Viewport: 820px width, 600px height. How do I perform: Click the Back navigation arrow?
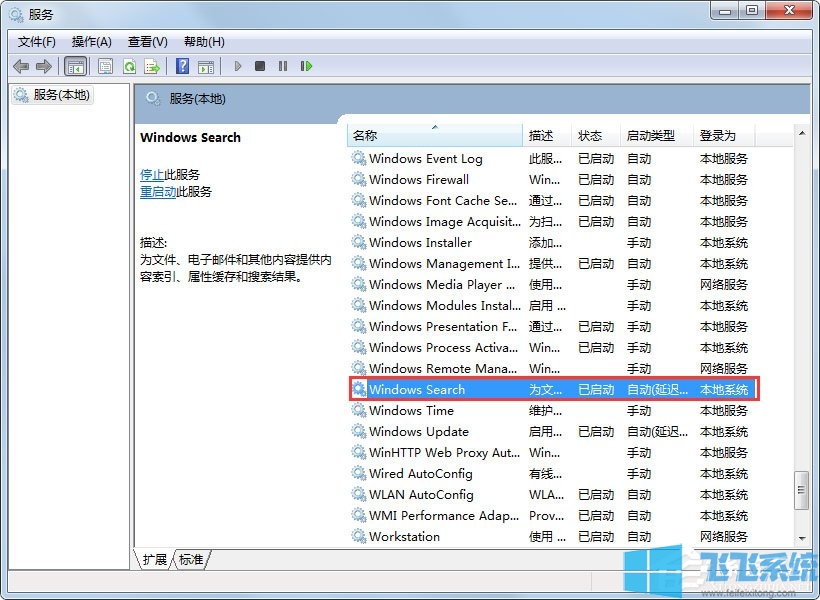click(22, 65)
